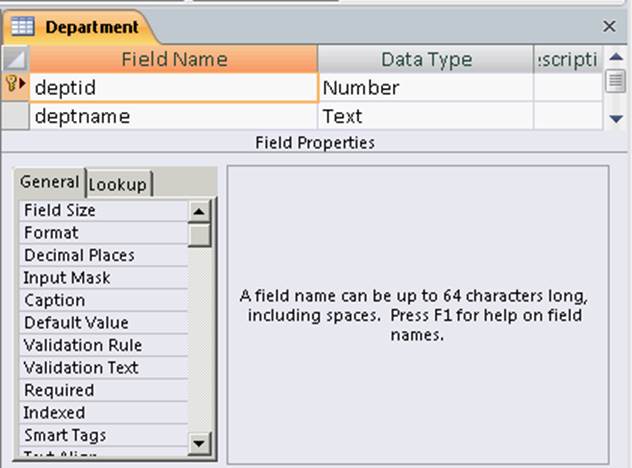Open the Number data type cell
The image size is (632, 468).
(425, 88)
